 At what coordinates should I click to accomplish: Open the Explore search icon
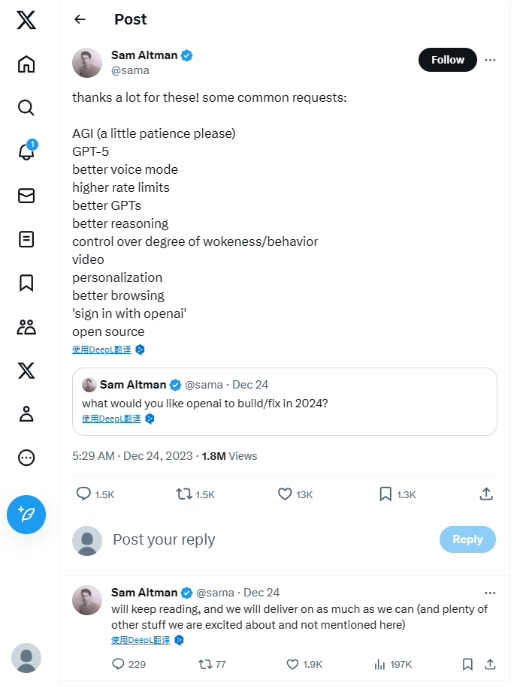(x=26, y=107)
